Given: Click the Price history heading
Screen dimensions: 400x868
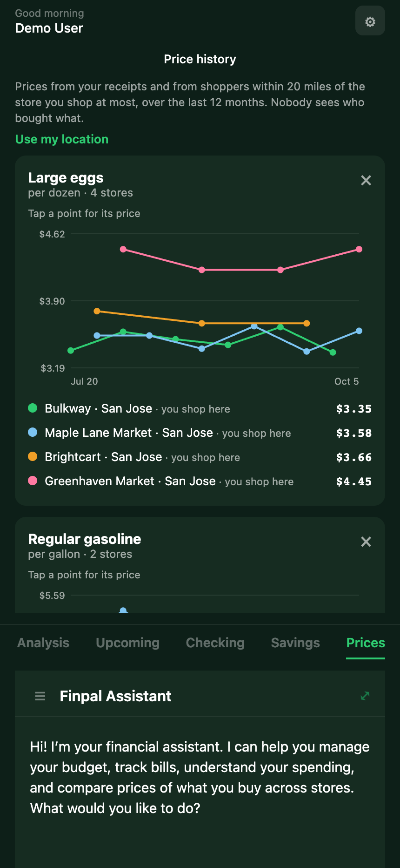Looking at the screenshot, I should point(200,59).
